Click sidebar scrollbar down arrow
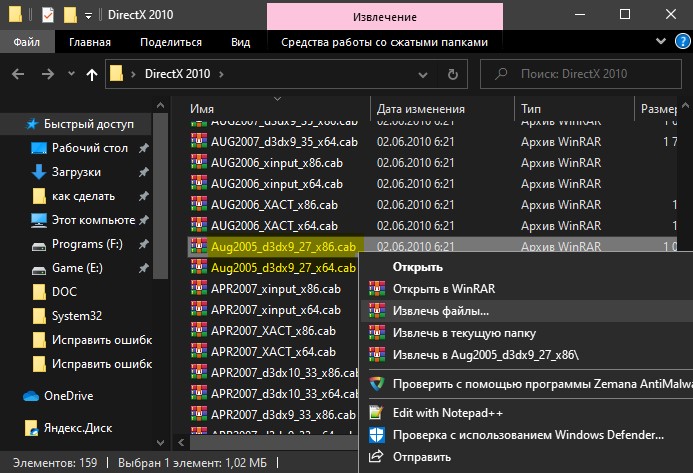This screenshot has height=473, width=693. click(160, 442)
